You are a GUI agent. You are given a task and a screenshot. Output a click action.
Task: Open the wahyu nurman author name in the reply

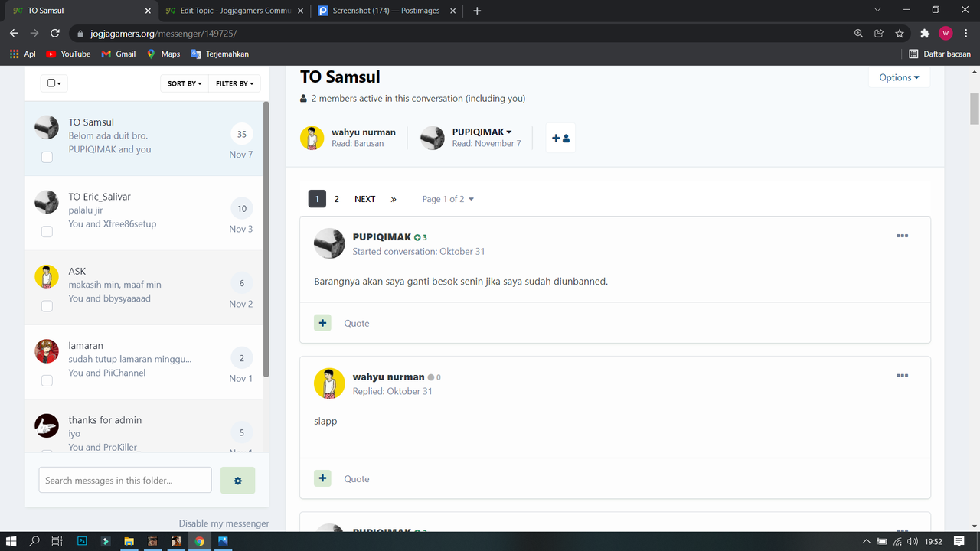click(388, 377)
